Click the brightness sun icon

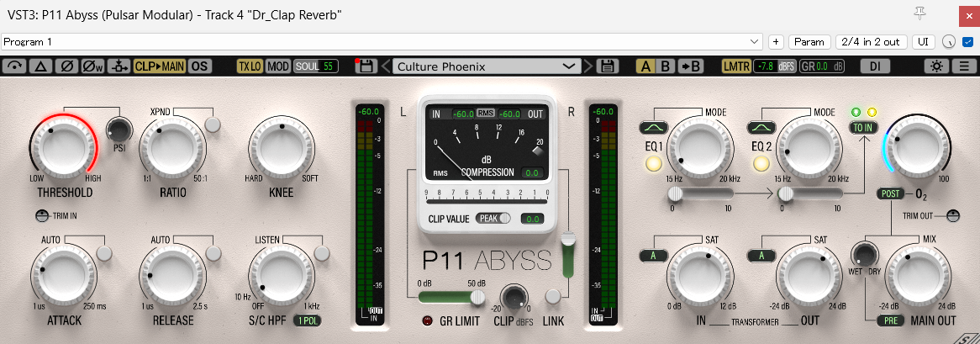tap(936, 66)
